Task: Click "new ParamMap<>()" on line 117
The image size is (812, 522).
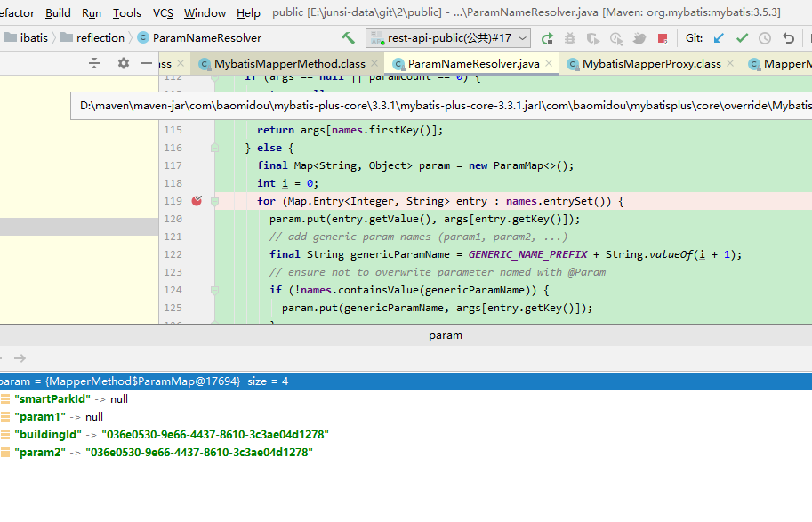Action: 519,165
